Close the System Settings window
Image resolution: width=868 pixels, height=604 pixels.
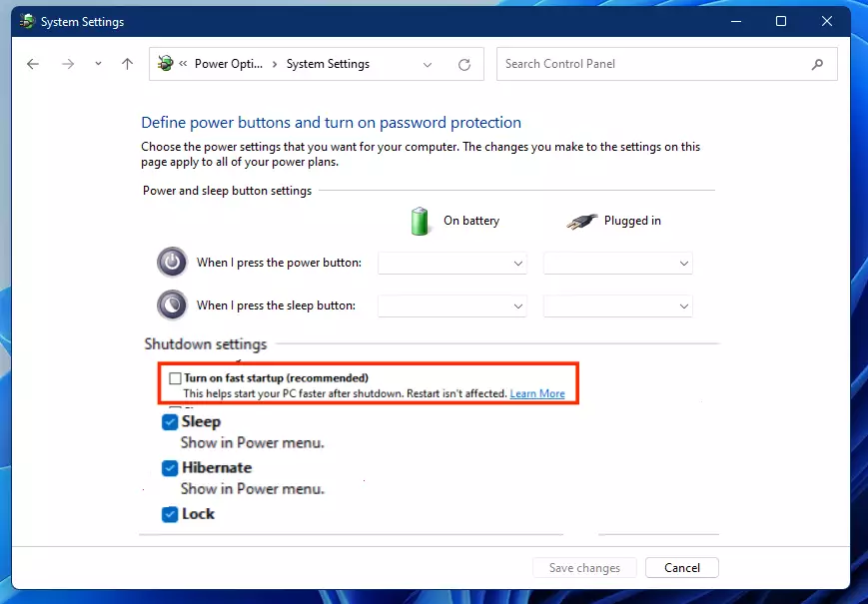(x=827, y=22)
